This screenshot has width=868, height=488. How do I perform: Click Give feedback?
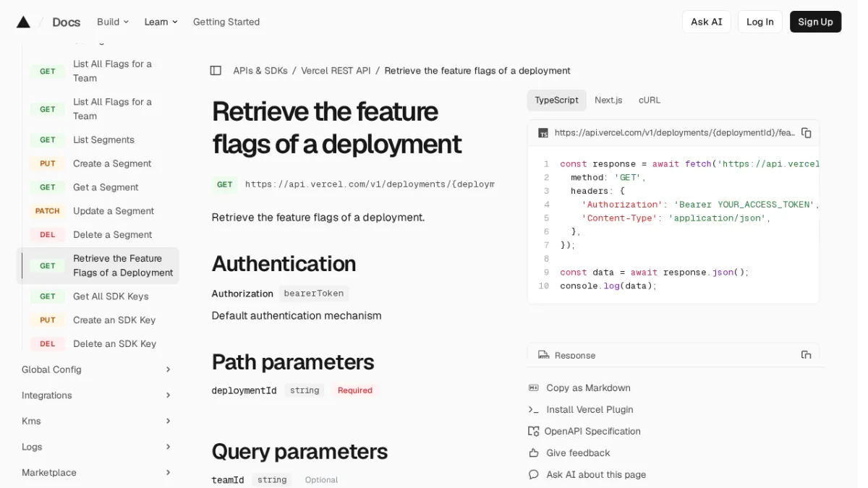tap(578, 453)
